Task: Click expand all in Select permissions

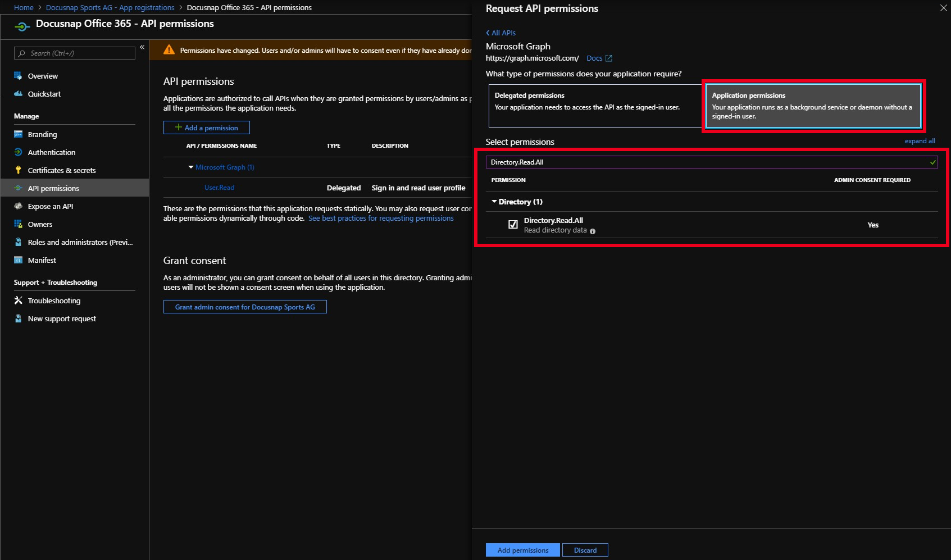Action: pos(920,141)
